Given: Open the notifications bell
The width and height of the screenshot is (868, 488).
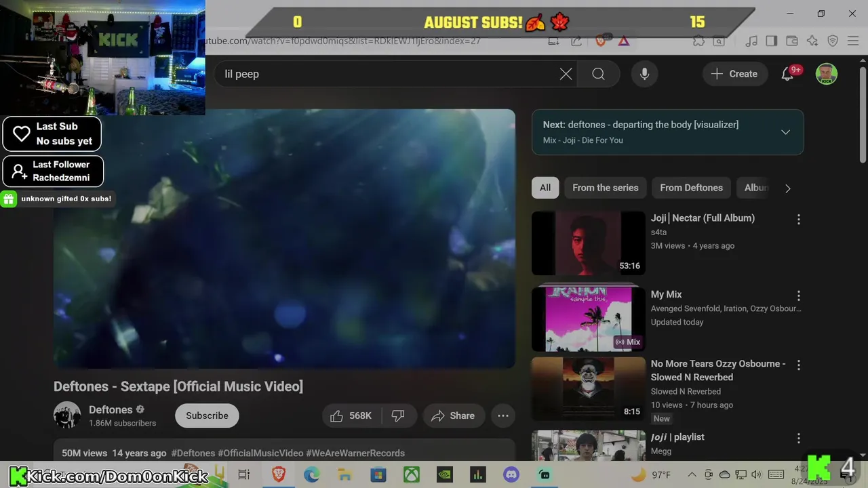Looking at the screenshot, I should pyautogui.click(x=787, y=74).
